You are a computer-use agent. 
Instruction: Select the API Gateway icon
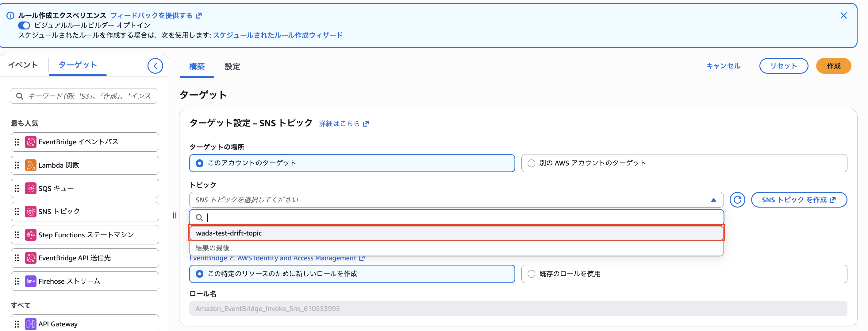coord(31,324)
